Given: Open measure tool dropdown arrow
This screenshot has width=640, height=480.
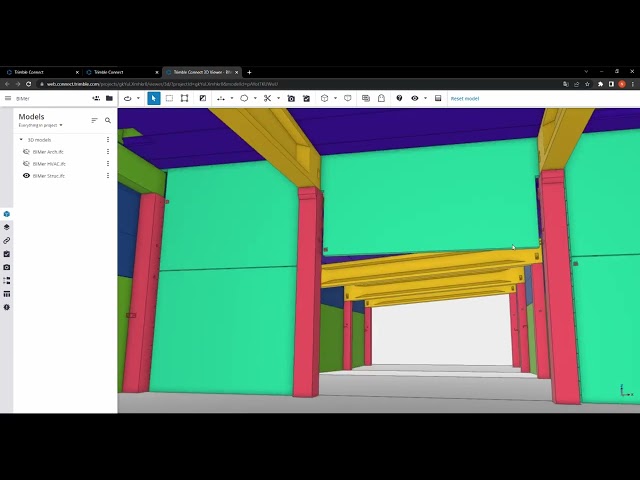Looking at the screenshot, I should 232,98.
